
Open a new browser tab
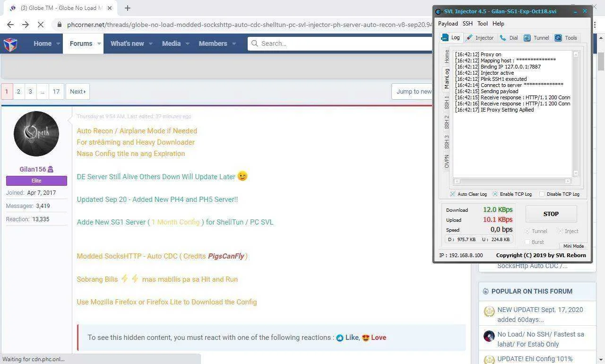pyautogui.click(x=127, y=8)
